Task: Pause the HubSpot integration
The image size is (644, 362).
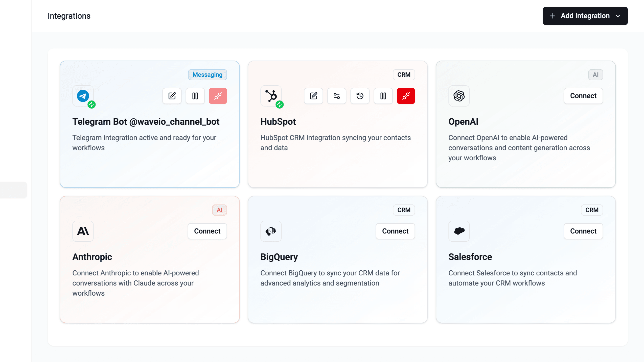Action: tap(383, 96)
